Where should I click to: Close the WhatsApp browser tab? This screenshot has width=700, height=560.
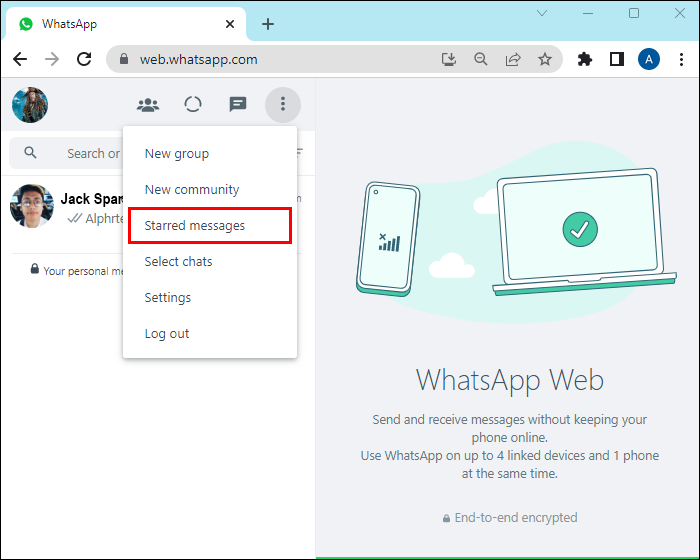point(230,24)
